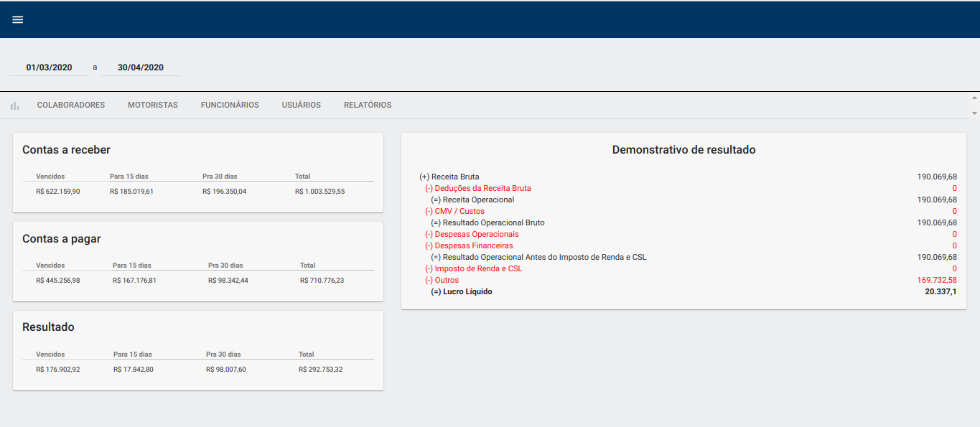Click the Contas a pagar card title
The image size is (980, 427).
(x=62, y=239)
